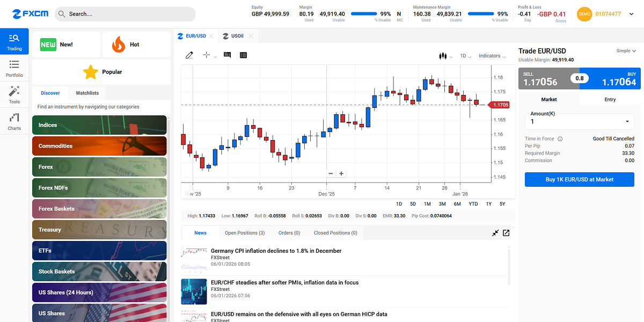Switch pricing to Entry order mode

[610, 99]
